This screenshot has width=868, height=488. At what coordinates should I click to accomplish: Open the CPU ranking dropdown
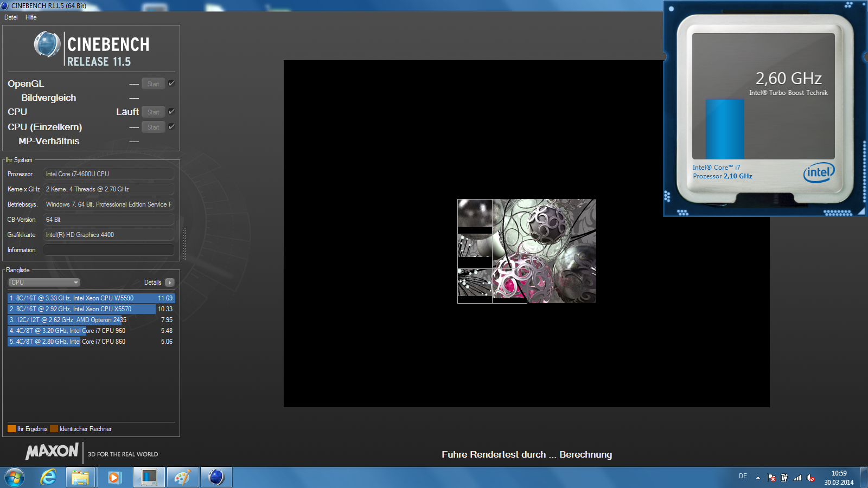[x=44, y=282]
